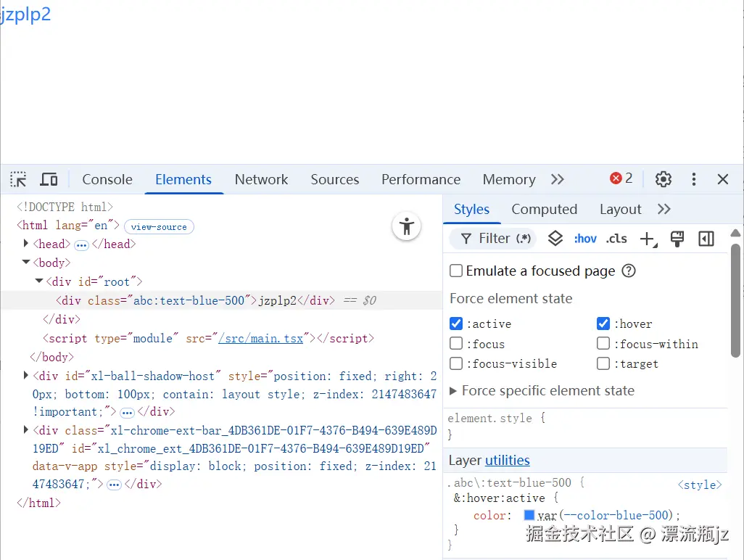
Task: Toggle the computed styles sidebar icon
Action: click(706, 239)
